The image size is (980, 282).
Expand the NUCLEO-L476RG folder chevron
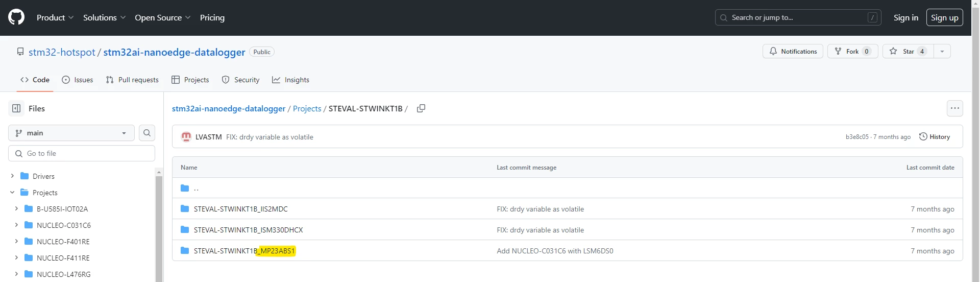(16, 274)
